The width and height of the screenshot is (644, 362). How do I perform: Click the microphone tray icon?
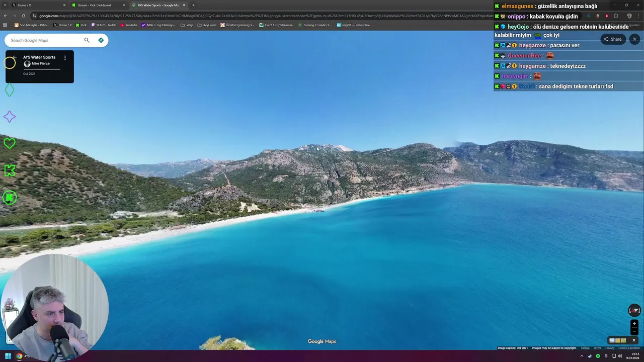[606, 356]
